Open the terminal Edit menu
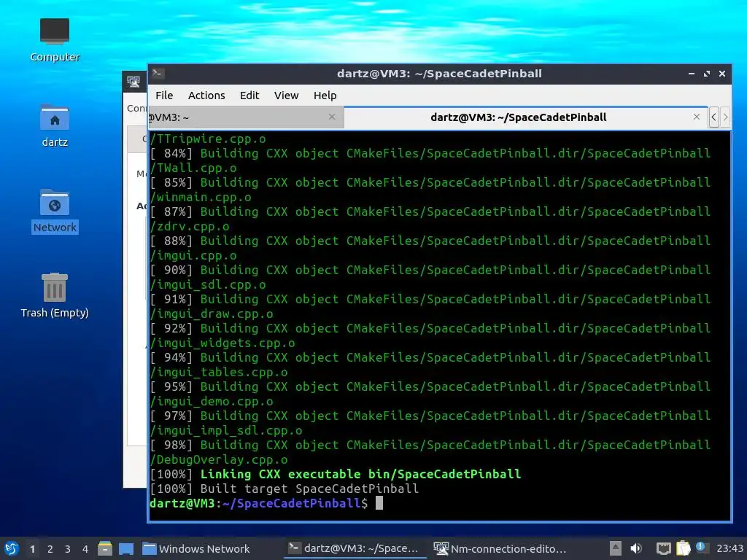 pyautogui.click(x=249, y=96)
